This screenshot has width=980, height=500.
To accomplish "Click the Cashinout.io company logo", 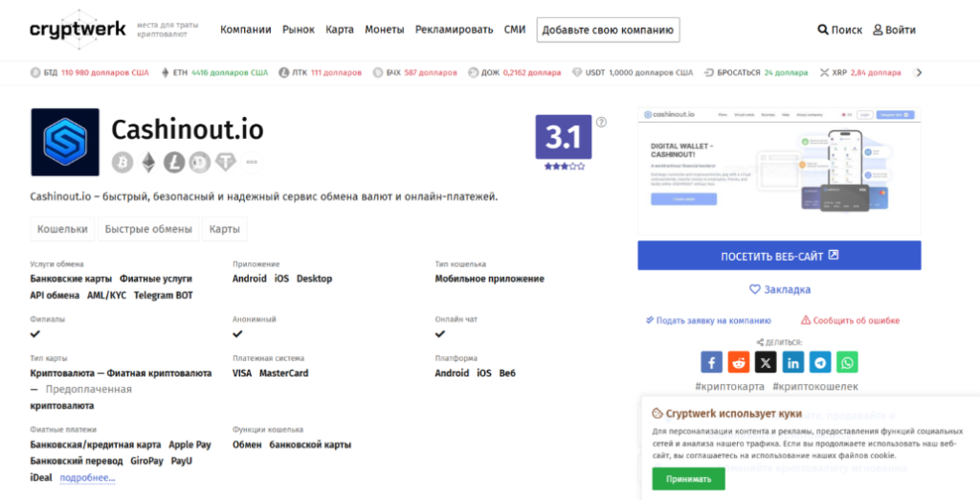I will (65, 142).
